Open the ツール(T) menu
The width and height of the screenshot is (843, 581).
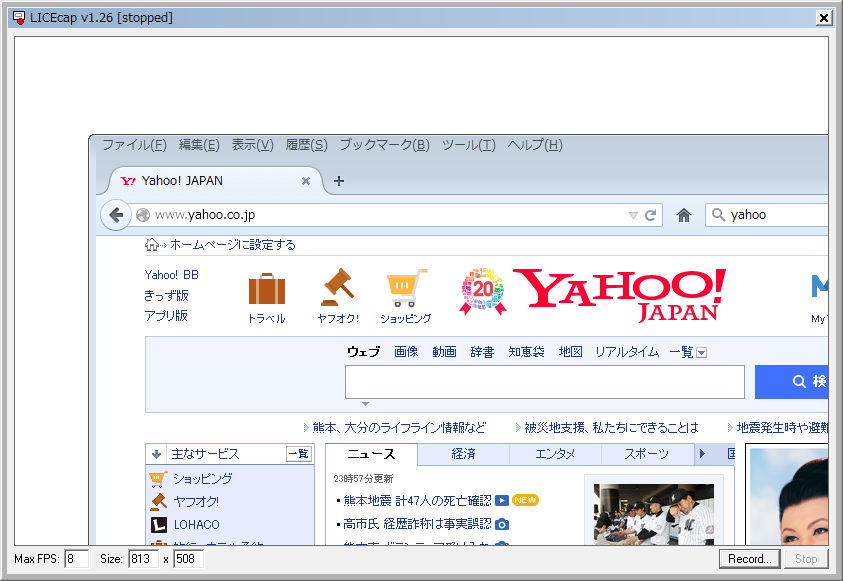tap(469, 145)
